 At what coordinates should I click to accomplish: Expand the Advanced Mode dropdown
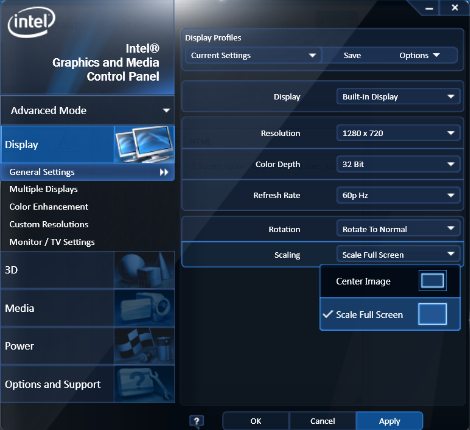(x=88, y=110)
